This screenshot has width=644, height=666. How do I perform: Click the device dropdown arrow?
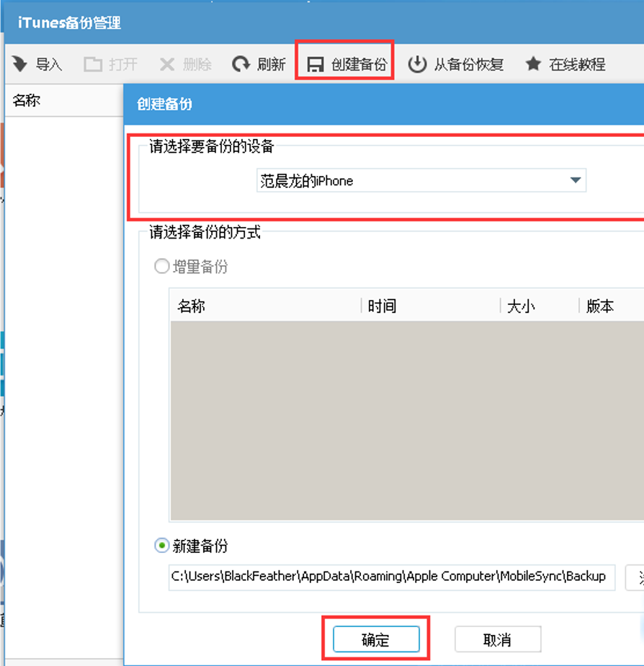tap(576, 180)
